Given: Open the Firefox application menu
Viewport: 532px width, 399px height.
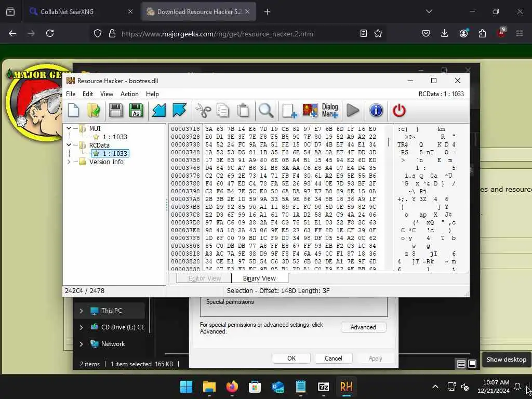Looking at the screenshot, I should [x=519, y=33].
